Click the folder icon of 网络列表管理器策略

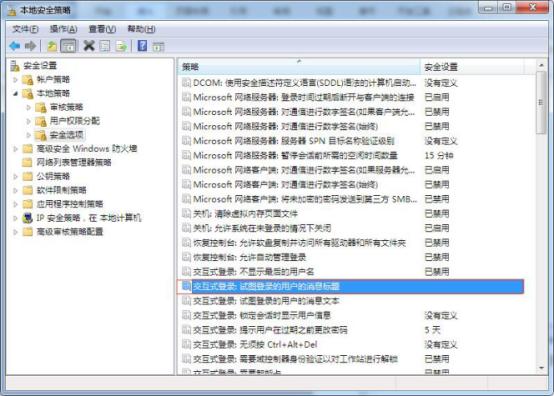pos(28,162)
